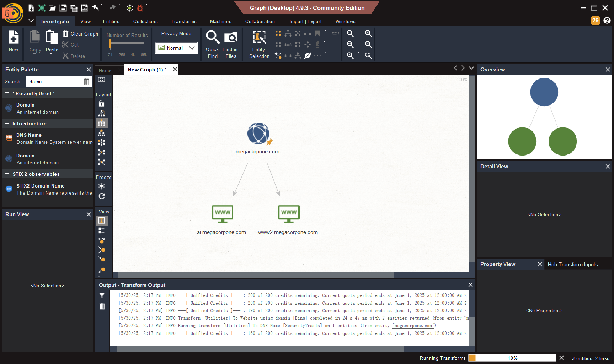Screen dimensions: 614x364
Task: Click the Running Transforms progress bar
Action: click(x=512, y=358)
